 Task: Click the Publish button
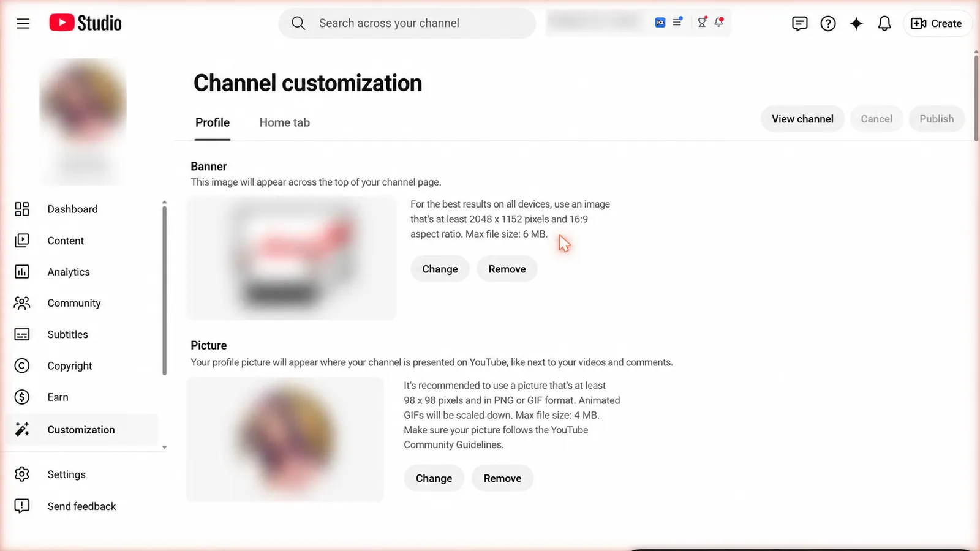[x=937, y=119]
